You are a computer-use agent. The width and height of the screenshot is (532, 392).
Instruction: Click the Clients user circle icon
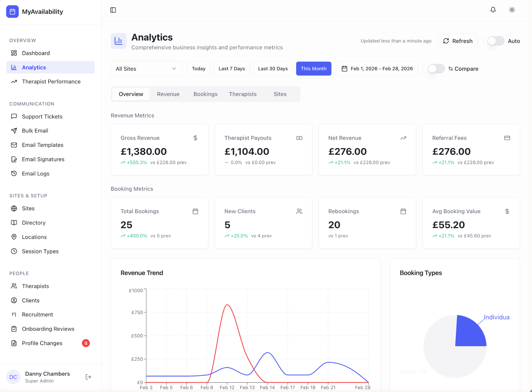pyautogui.click(x=14, y=300)
